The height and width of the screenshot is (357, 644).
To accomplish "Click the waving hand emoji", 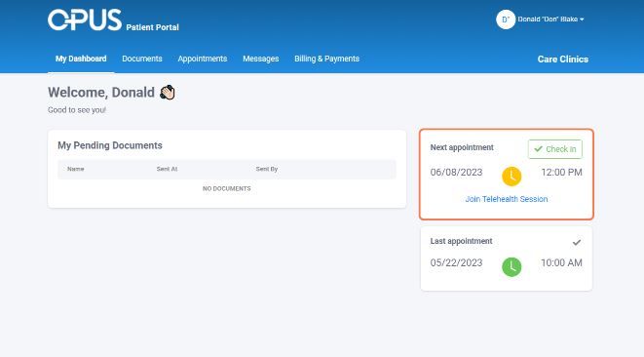I will [168, 93].
